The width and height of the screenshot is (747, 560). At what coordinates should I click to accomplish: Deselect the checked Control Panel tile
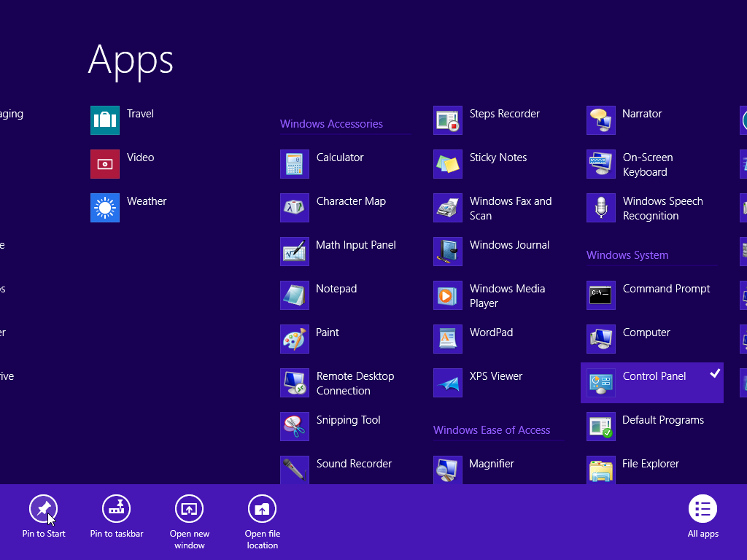651,383
